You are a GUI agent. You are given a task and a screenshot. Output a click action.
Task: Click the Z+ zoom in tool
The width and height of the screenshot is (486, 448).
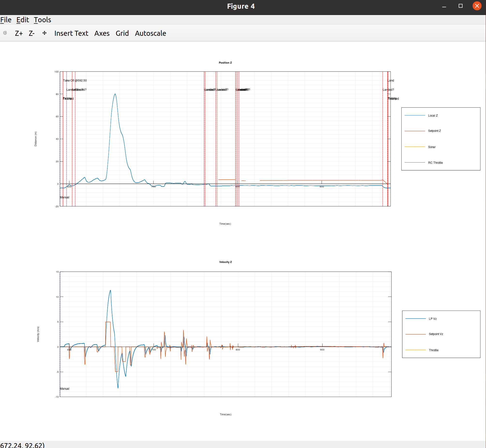coord(19,33)
